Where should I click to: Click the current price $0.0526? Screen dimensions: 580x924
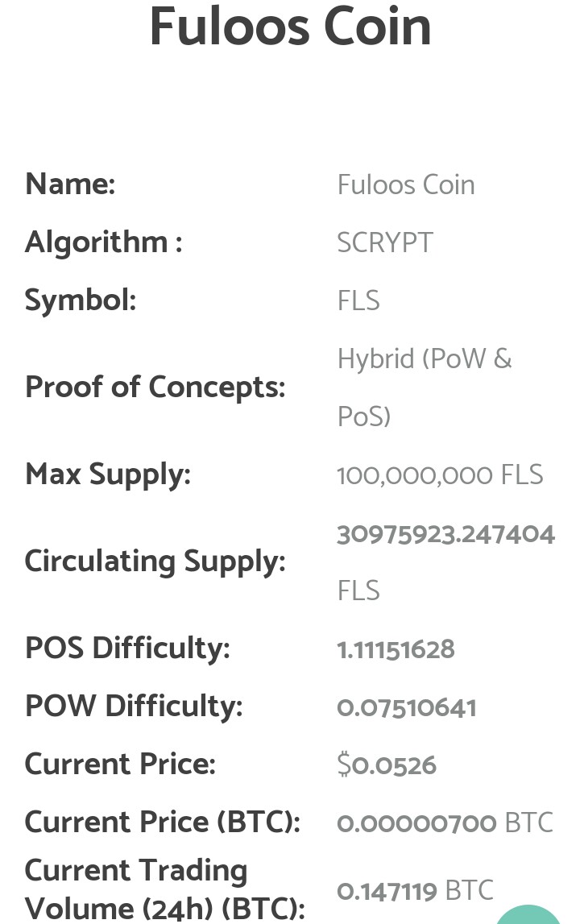click(387, 764)
